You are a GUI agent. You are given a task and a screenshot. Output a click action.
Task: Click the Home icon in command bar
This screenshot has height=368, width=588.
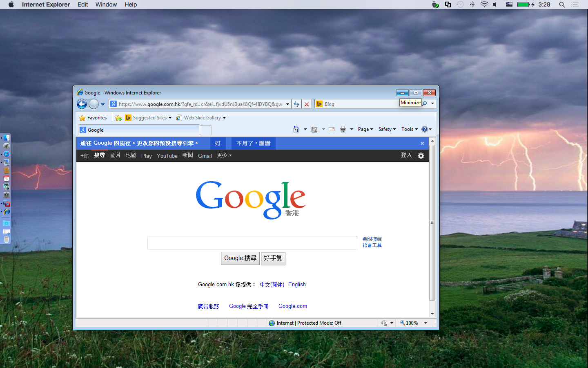(x=296, y=129)
